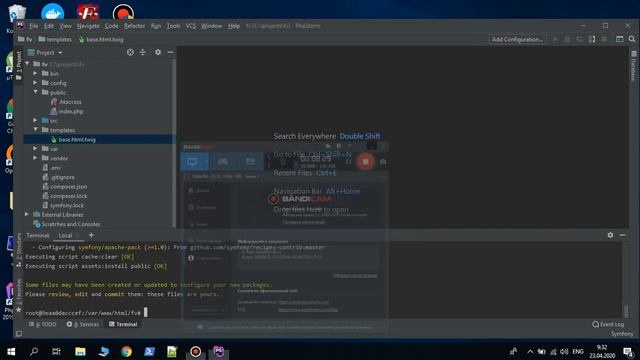Select the .env file
Viewport: 640px width, 360px height.
point(51,167)
